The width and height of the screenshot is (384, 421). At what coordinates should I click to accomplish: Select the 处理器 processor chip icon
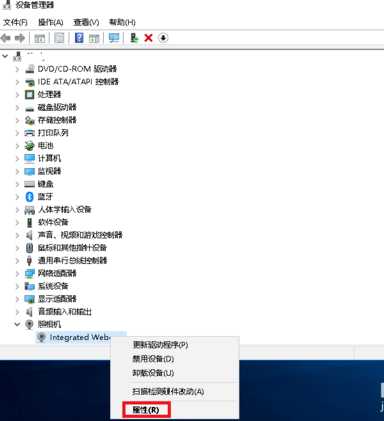point(30,95)
